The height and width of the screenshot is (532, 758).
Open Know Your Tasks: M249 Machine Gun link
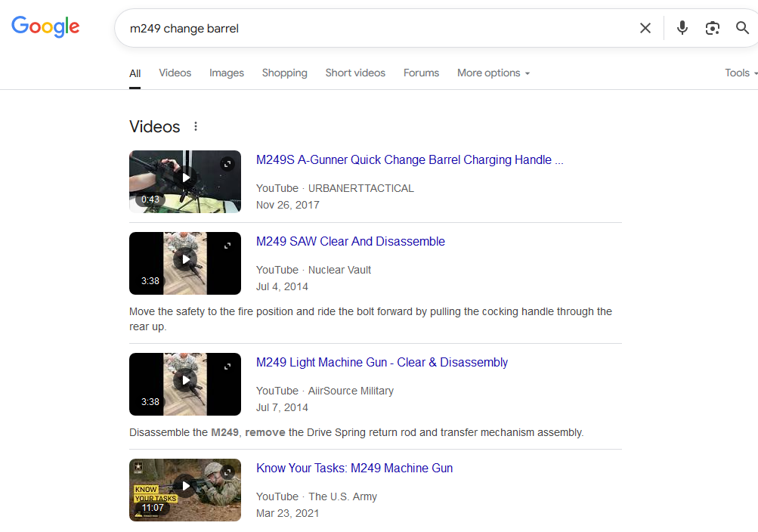(x=354, y=469)
